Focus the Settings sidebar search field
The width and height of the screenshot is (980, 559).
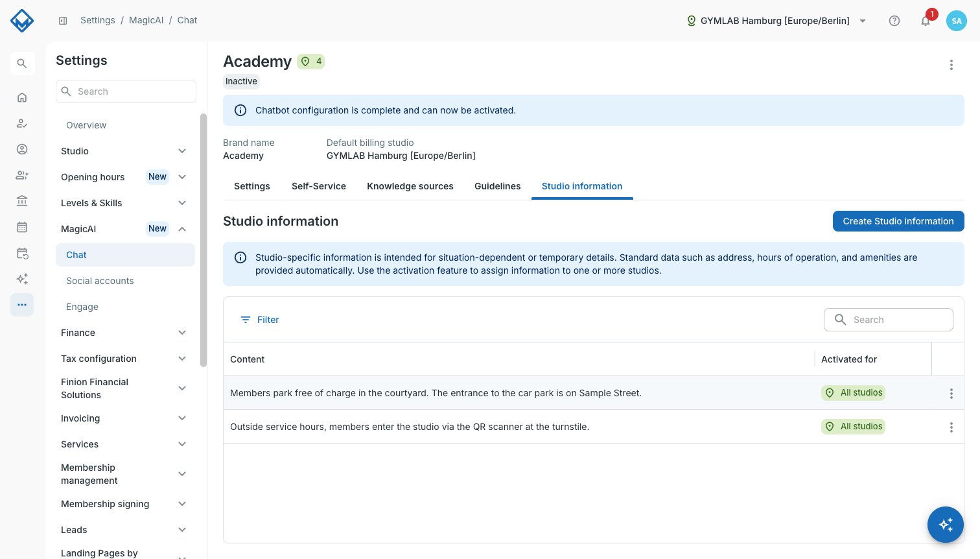pos(126,91)
